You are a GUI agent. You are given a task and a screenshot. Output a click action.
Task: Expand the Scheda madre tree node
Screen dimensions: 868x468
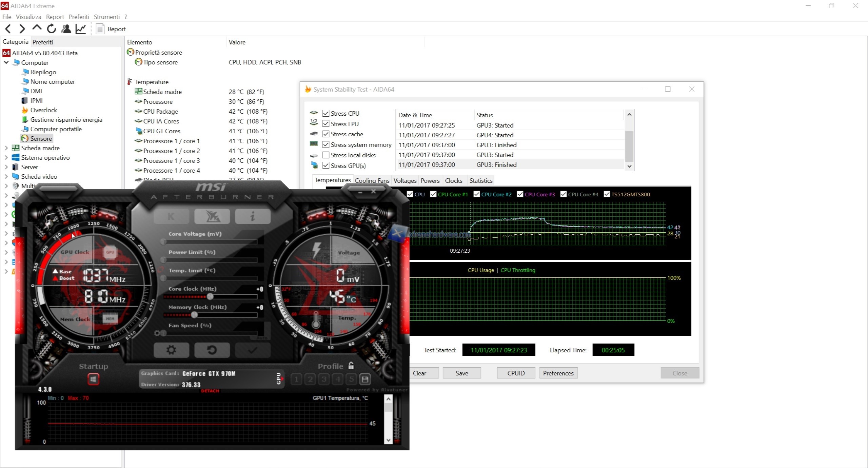6,148
